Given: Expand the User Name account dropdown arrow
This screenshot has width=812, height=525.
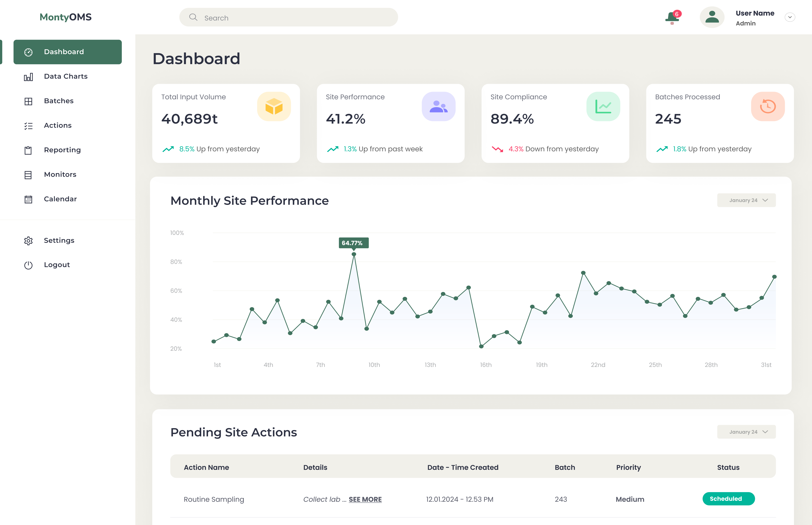Looking at the screenshot, I should (x=790, y=17).
